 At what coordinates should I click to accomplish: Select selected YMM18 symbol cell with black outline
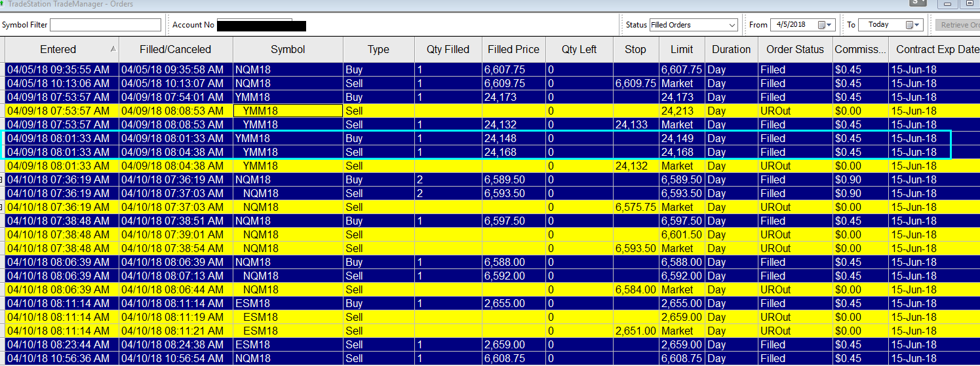(x=288, y=111)
